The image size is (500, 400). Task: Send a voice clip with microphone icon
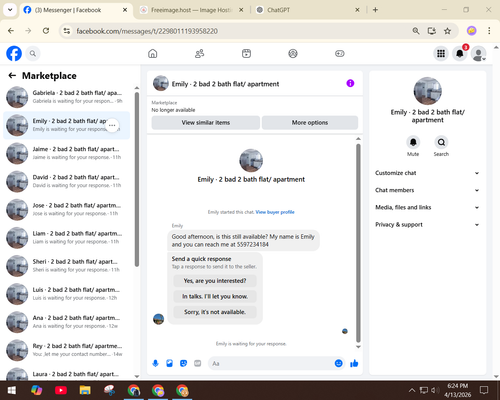(155, 363)
